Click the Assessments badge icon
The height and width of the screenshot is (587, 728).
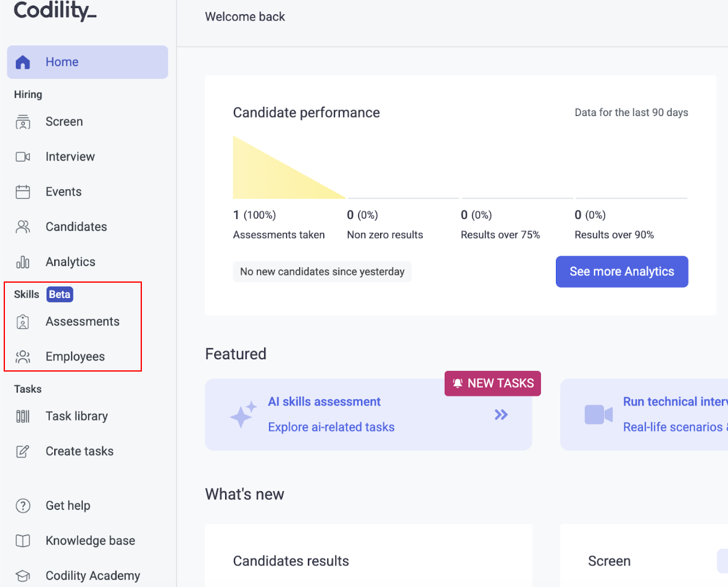[23, 322]
